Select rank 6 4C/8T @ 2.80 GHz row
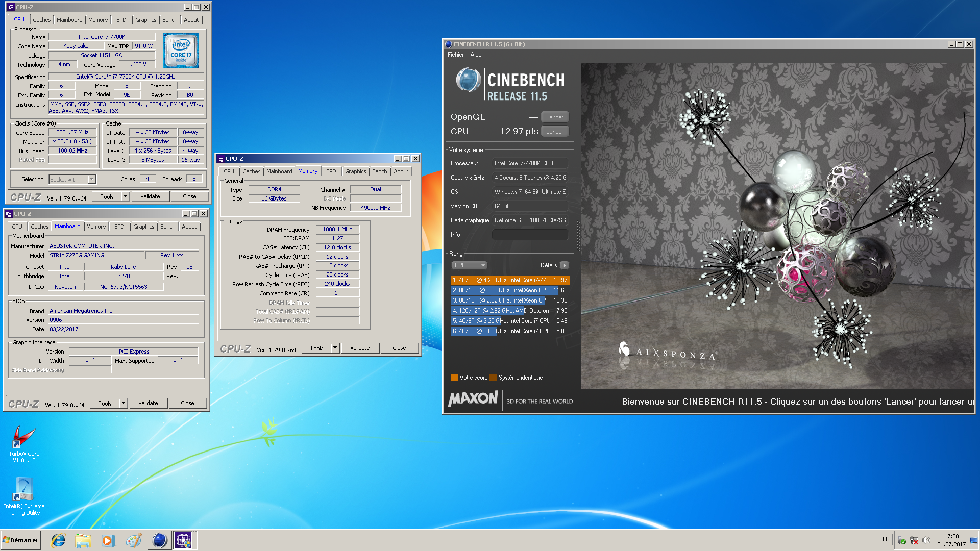Image resolution: width=980 pixels, height=551 pixels. click(x=509, y=331)
